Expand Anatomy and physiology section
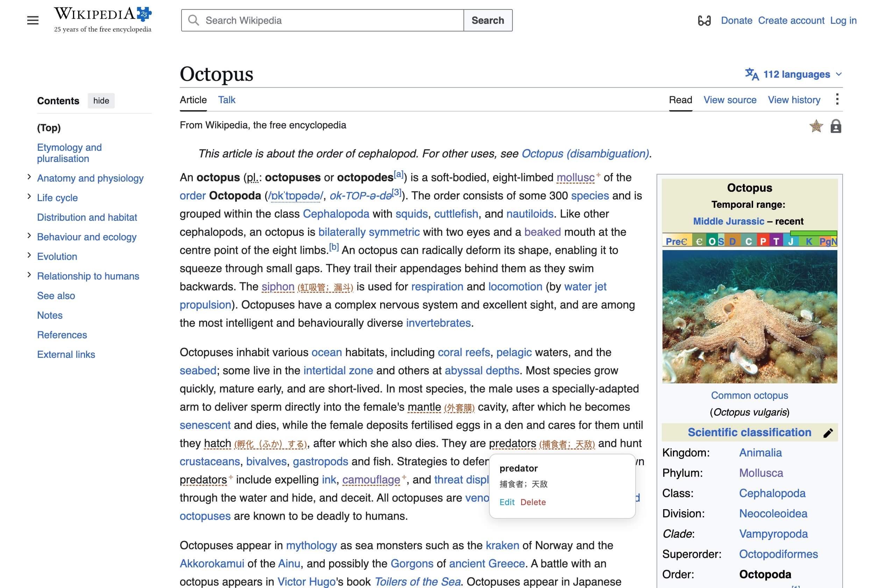 [29, 177]
